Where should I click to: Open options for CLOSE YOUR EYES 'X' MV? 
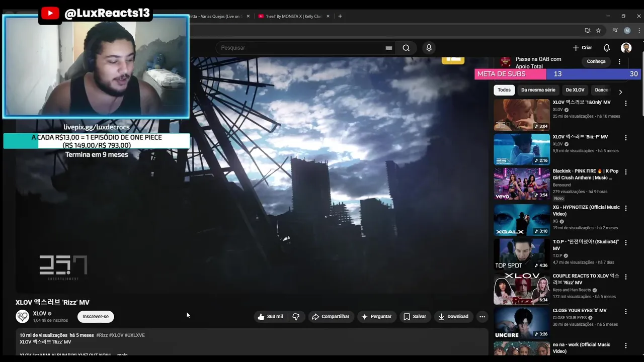coord(626,311)
